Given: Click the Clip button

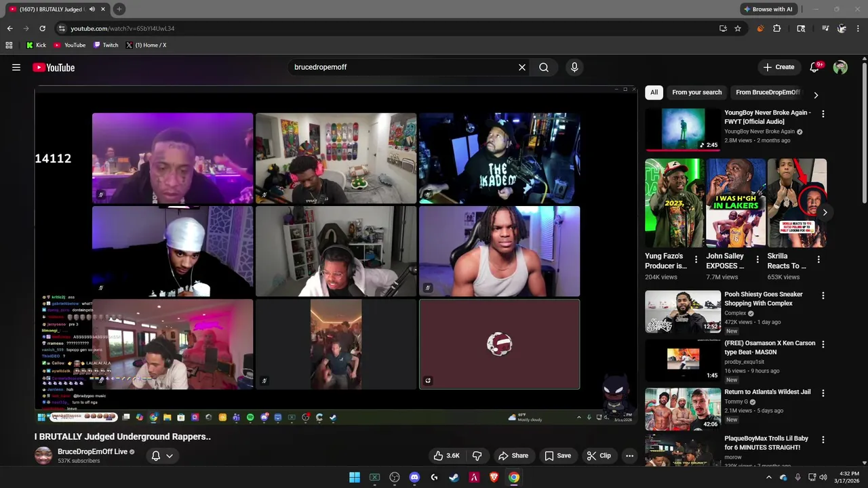Looking at the screenshot, I should tap(599, 455).
